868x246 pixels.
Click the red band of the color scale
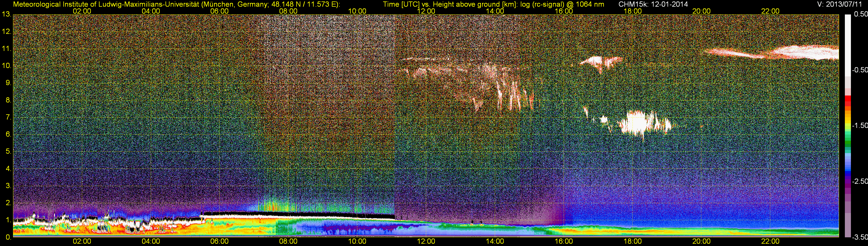tap(848, 101)
